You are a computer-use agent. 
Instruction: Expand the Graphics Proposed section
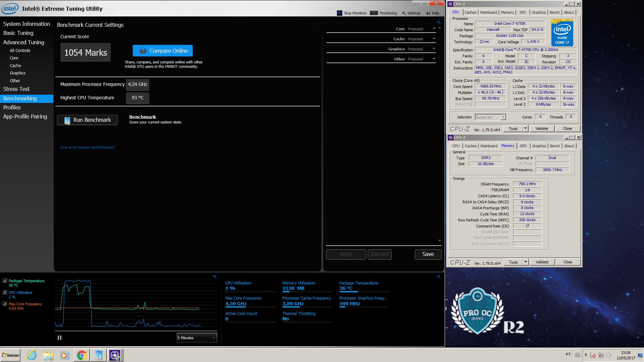click(x=434, y=49)
